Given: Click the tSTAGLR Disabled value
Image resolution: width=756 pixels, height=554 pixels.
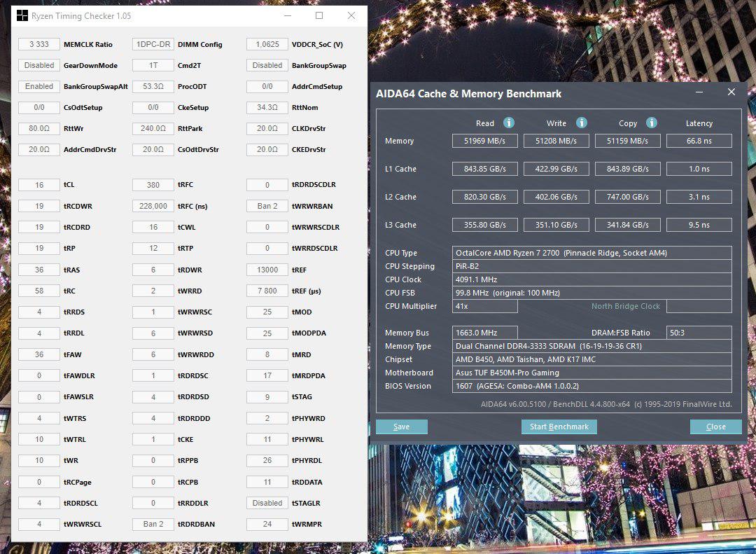Looking at the screenshot, I should [267, 503].
